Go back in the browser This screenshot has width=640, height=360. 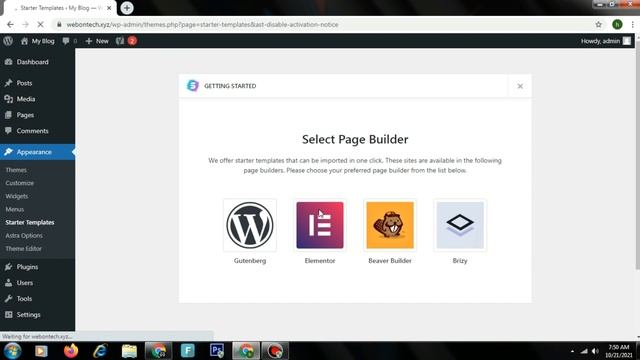coord(10,24)
